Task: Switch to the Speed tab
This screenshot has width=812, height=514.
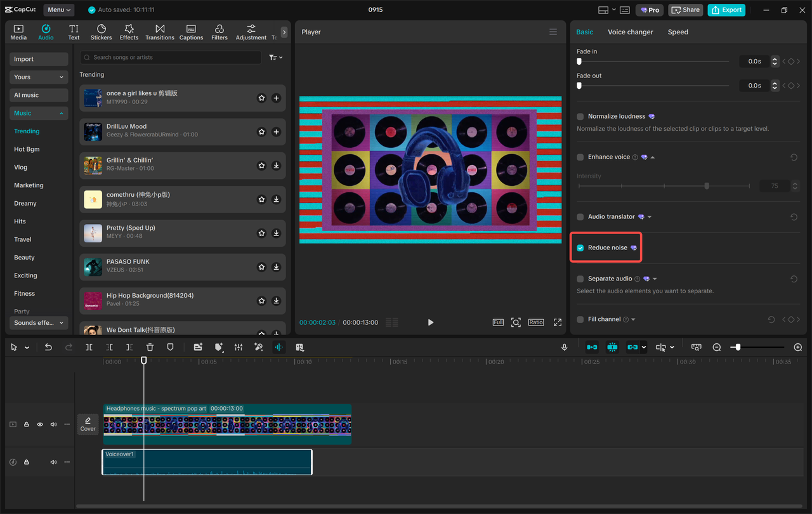Action: point(678,32)
